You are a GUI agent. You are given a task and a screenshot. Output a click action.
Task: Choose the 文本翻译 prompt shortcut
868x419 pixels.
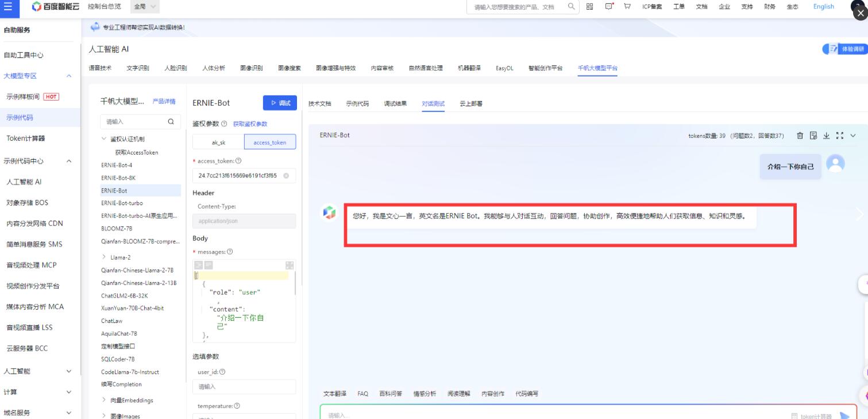335,394
